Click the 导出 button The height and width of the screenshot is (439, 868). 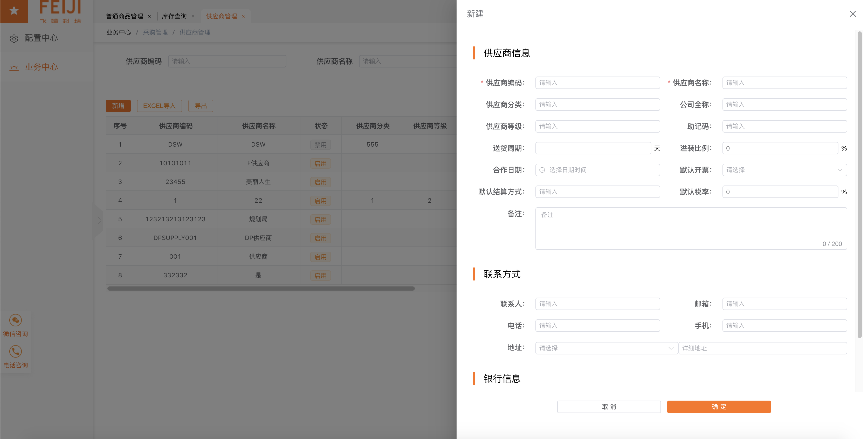coord(201,106)
